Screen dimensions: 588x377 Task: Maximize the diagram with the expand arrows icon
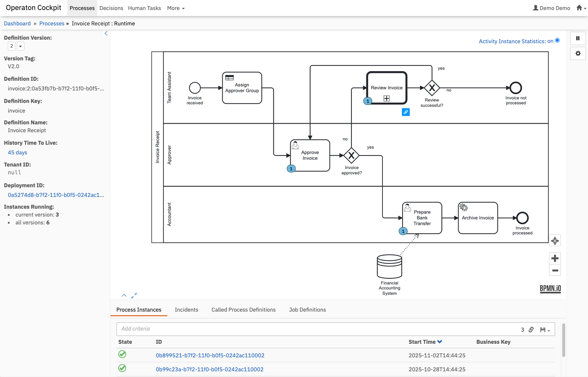point(134,296)
